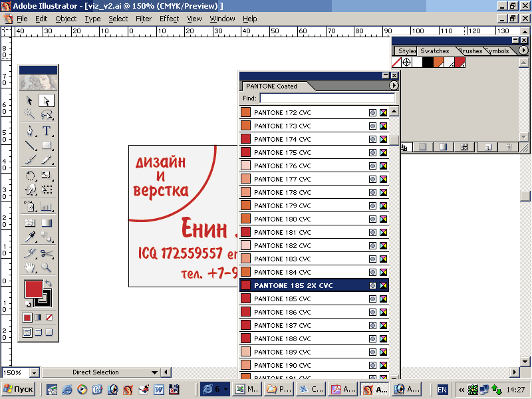Image resolution: width=532 pixels, height=399 pixels.
Task: Select PANTONE 188 CVC in the list
Action: pos(314,338)
